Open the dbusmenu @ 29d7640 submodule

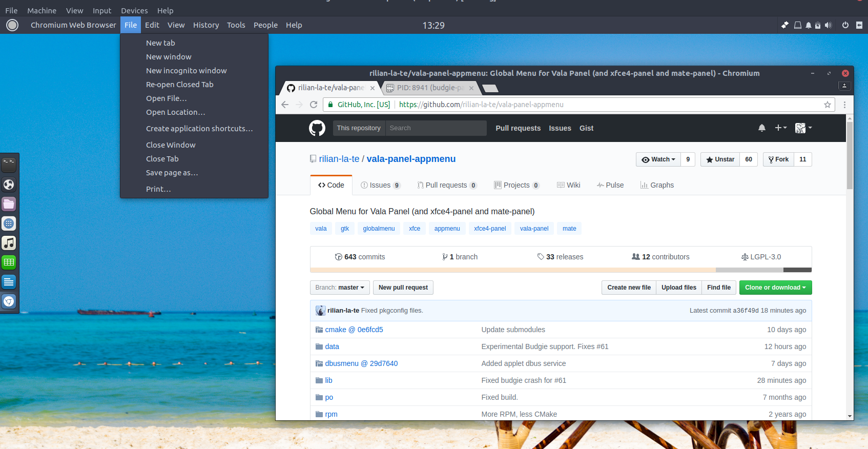pos(361,363)
